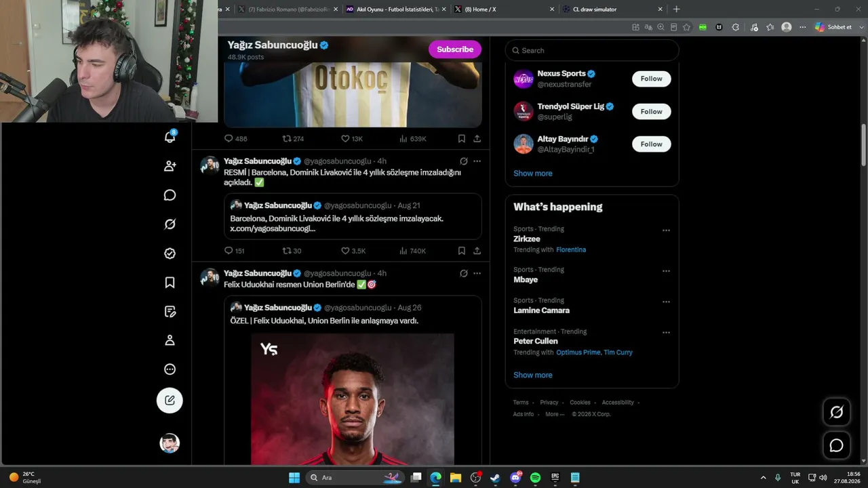Open the Florentina trending link
The height and width of the screenshot is (488, 868).
click(x=571, y=250)
